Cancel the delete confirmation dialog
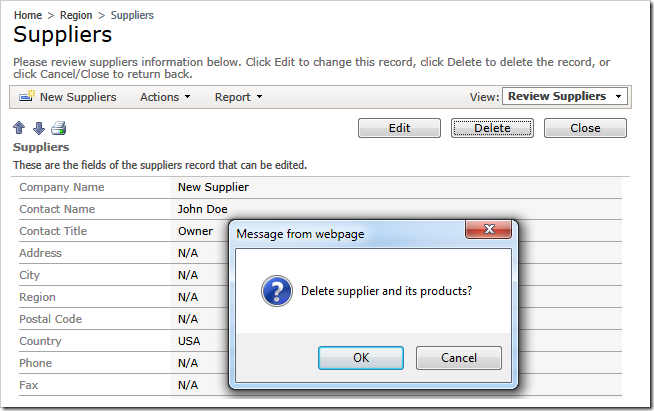The height and width of the screenshot is (411, 654). [459, 358]
